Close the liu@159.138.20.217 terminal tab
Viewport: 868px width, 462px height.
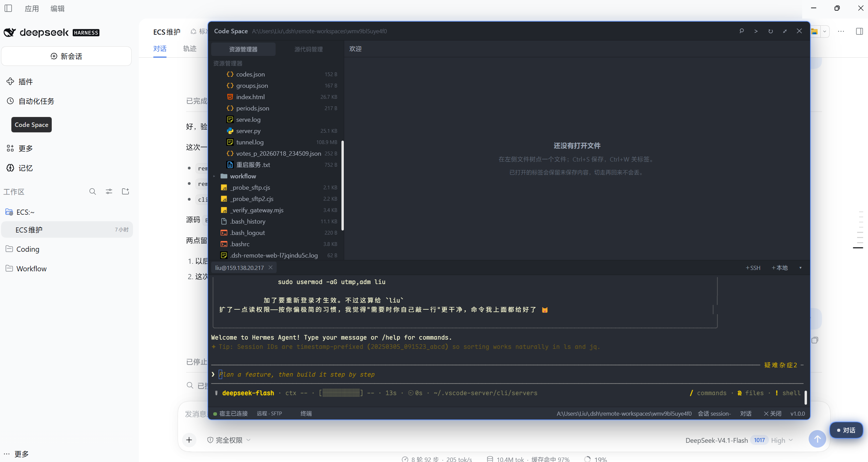click(x=270, y=268)
